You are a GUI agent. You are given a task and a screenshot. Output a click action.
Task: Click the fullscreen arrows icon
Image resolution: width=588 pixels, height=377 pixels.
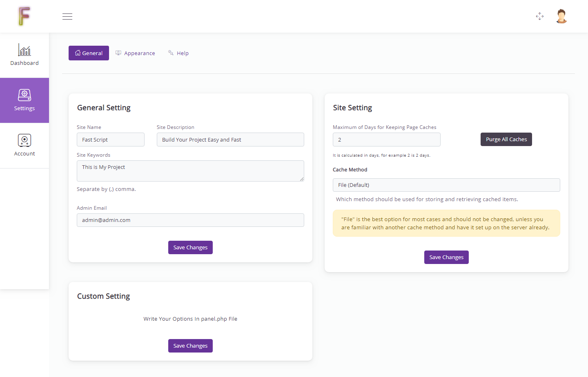(x=540, y=16)
